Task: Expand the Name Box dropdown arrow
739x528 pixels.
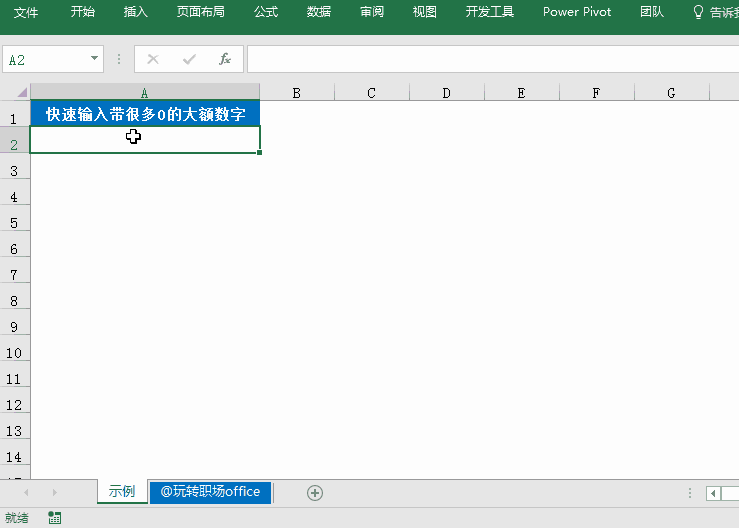Action: click(x=95, y=60)
